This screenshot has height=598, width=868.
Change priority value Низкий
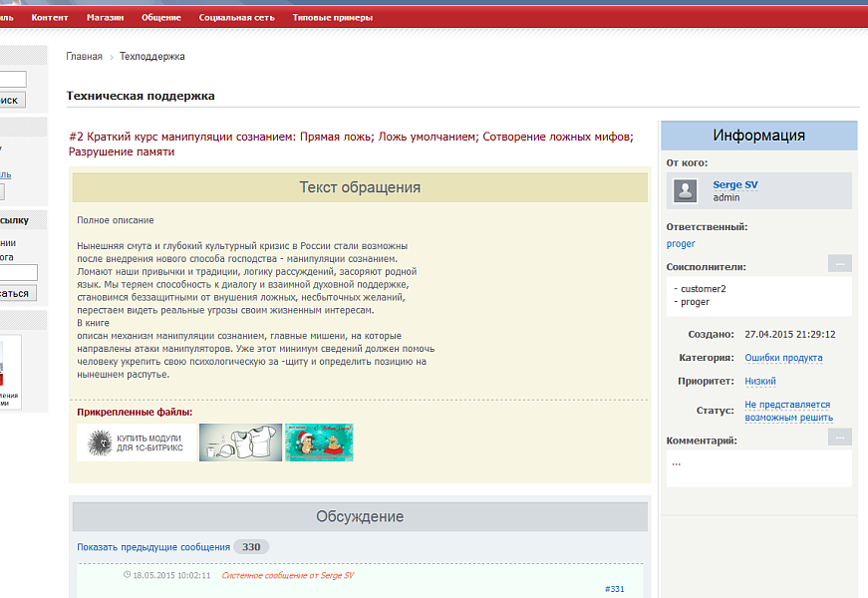click(760, 381)
